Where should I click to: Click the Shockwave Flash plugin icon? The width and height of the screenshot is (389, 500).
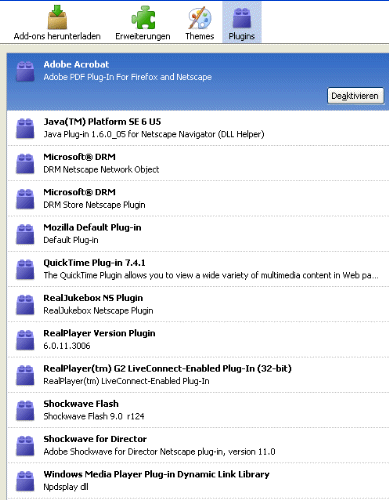(x=25, y=411)
